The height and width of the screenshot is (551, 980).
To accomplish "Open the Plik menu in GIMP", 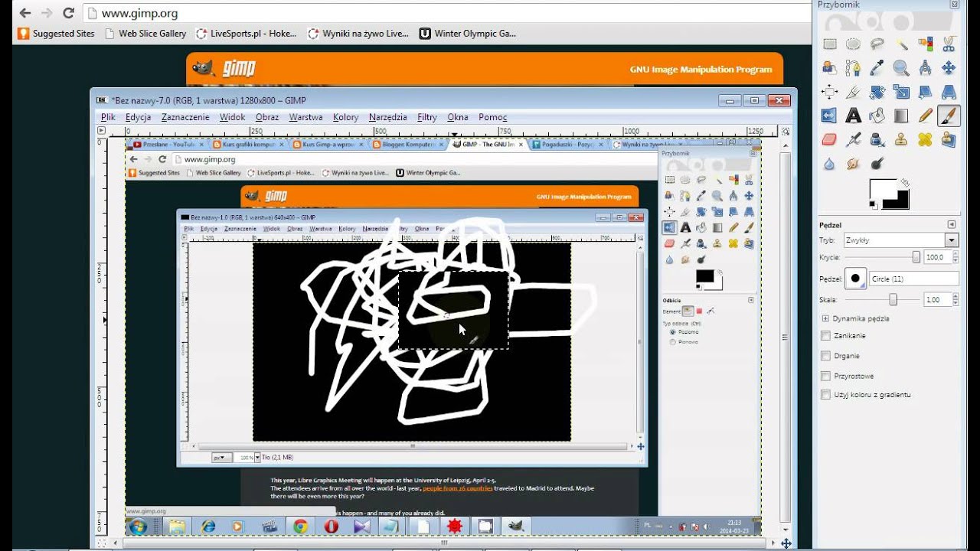I will [108, 117].
